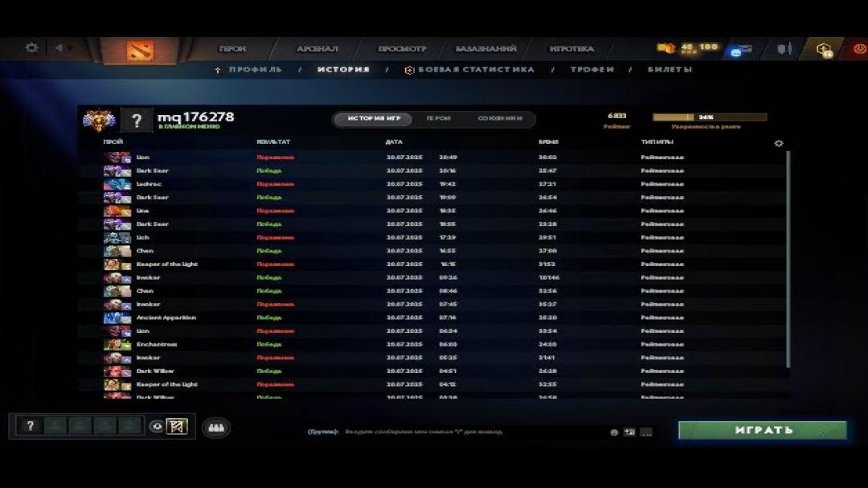Click the match list vertical scrollbar
The width and height of the screenshot is (868, 488).
click(788, 259)
